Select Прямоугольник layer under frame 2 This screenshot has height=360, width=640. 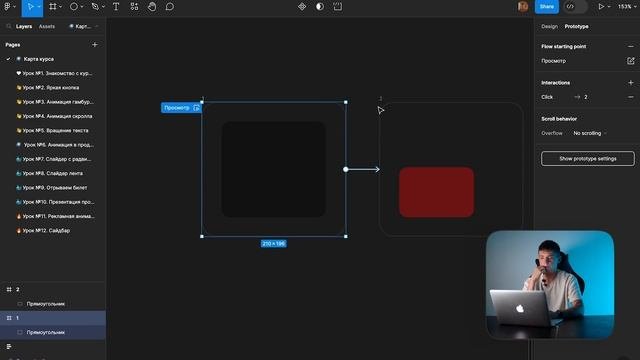[x=53, y=304]
